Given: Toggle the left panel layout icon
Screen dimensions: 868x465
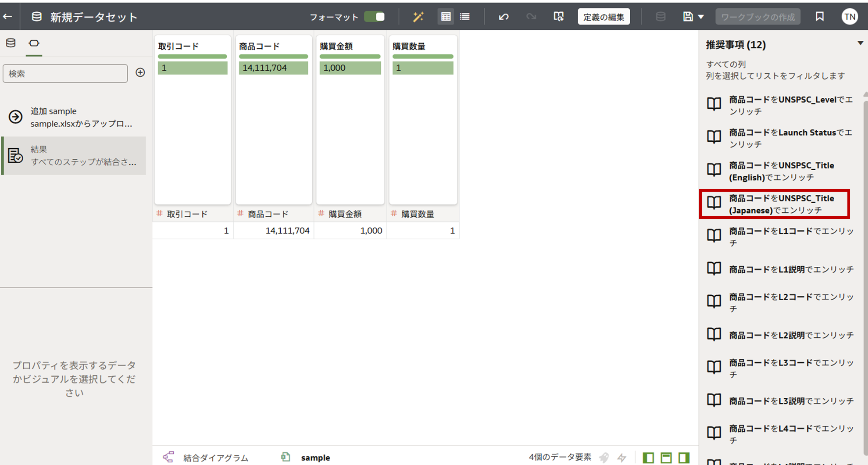Looking at the screenshot, I should coord(648,458).
